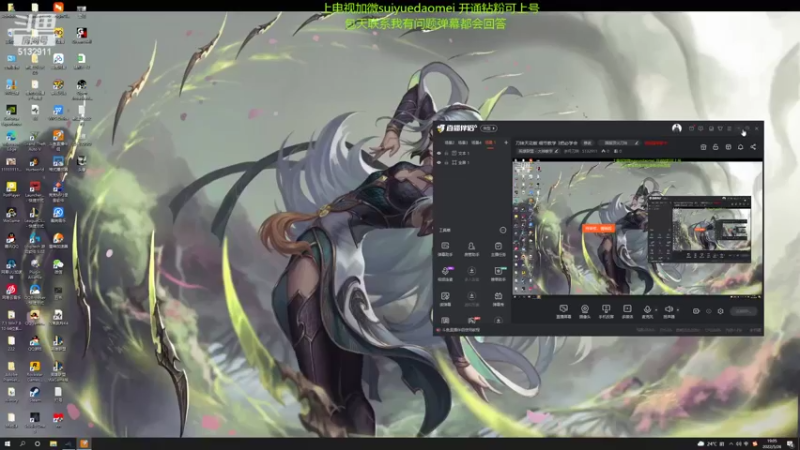Viewport: 800px width, 450px height.
Task: Click the stream preview thumbnail in companion
Action: pyautogui.click(x=637, y=228)
